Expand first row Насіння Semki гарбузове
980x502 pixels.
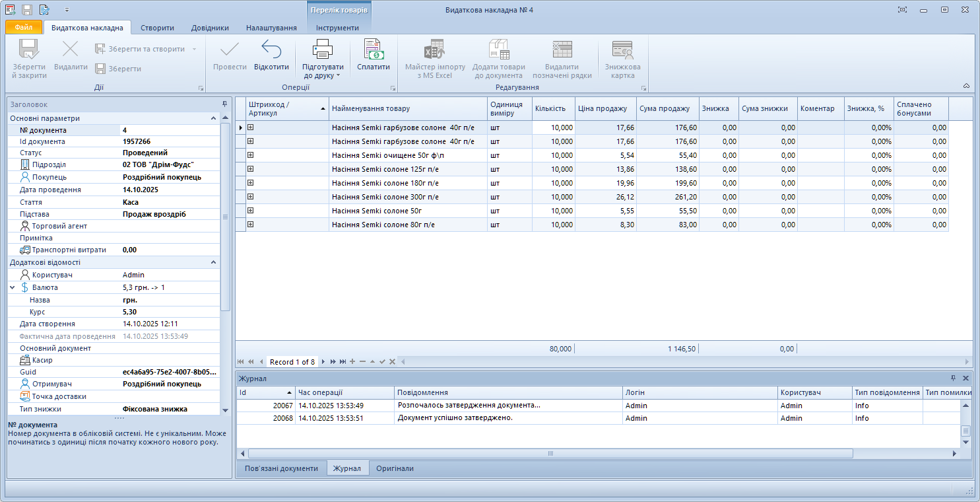click(x=251, y=127)
